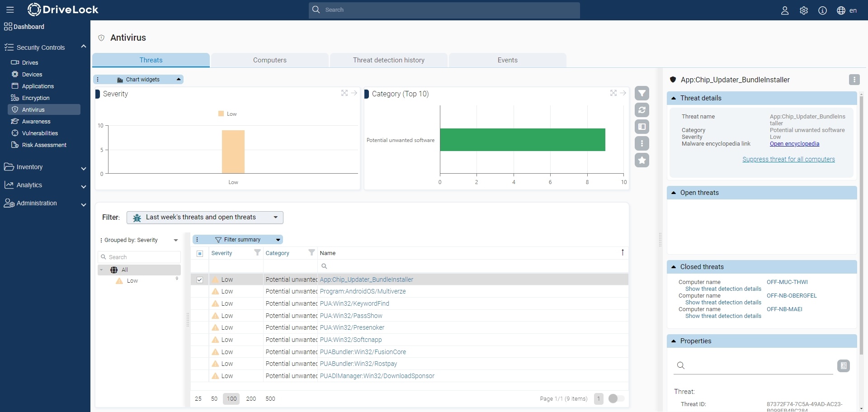
Task: Toggle the switch next to page number
Action: (x=616, y=398)
